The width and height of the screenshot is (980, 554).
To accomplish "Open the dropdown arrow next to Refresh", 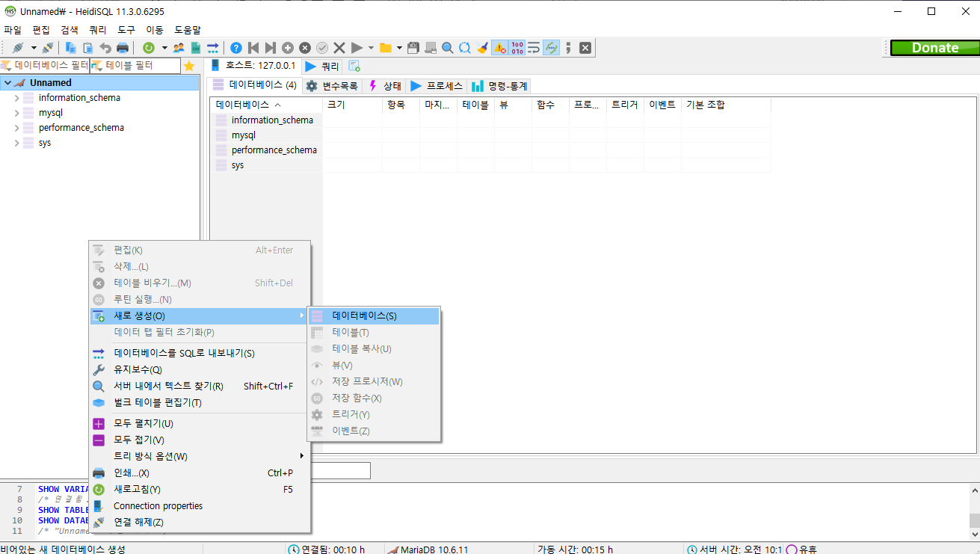I will (164, 47).
